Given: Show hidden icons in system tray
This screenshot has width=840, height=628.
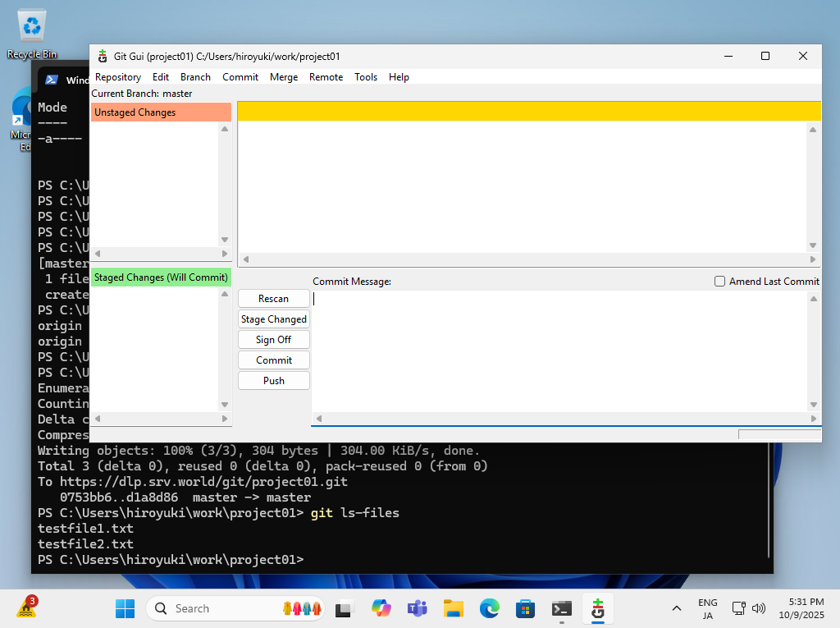Looking at the screenshot, I should click(x=676, y=608).
